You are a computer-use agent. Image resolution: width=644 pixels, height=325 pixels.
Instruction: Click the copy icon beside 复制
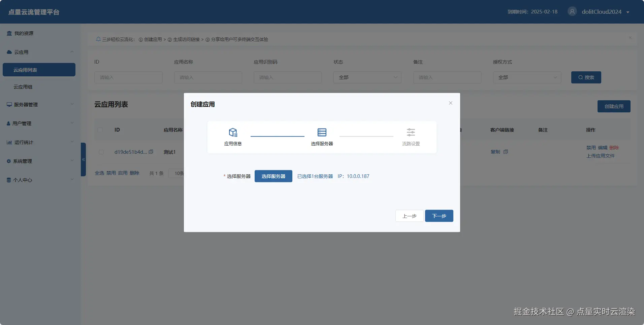point(506,152)
